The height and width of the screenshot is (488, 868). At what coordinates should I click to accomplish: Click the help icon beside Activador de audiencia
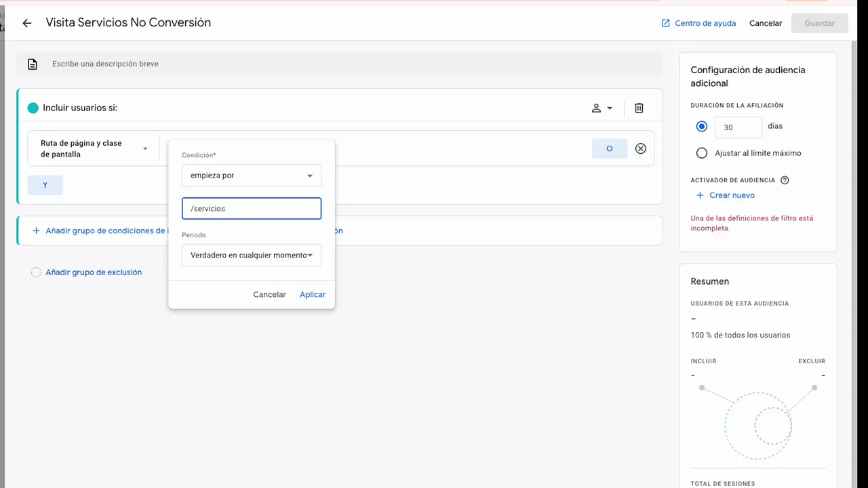pyautogui.click(x=785, y=180)
